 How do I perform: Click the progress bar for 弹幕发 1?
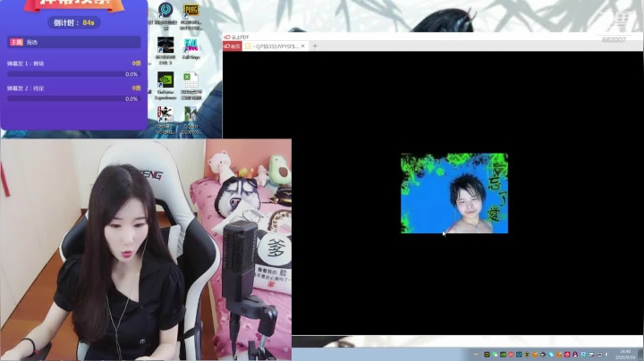pyautogui.click(x=74, y=74)
